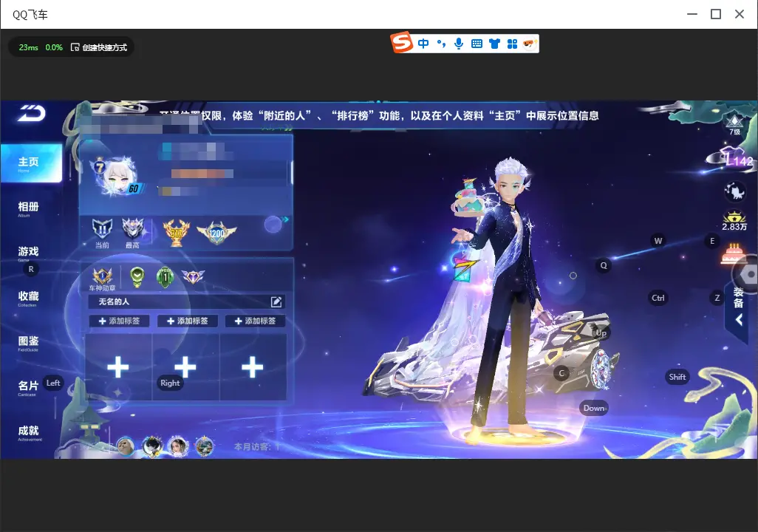
Task: Click the third visitor avatar
Action: click(x=177, y=446)
